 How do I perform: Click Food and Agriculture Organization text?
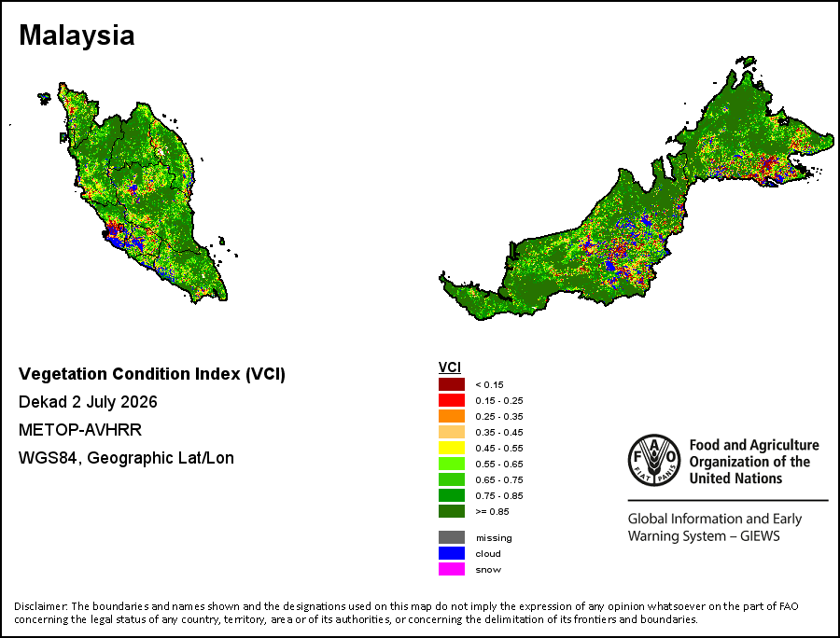754,462
